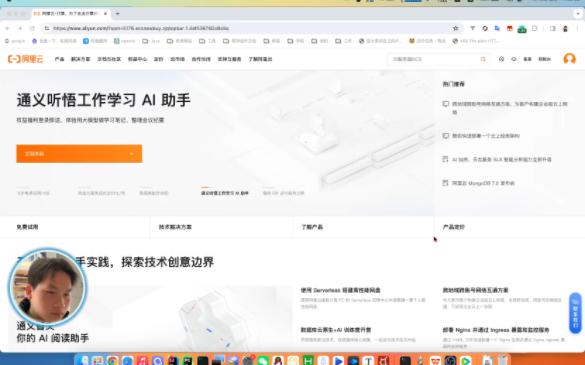Open the Chrome three-dot menu
Image resolution: width=585 pixels, height=365 pixels.
click(x=578, y=28)
